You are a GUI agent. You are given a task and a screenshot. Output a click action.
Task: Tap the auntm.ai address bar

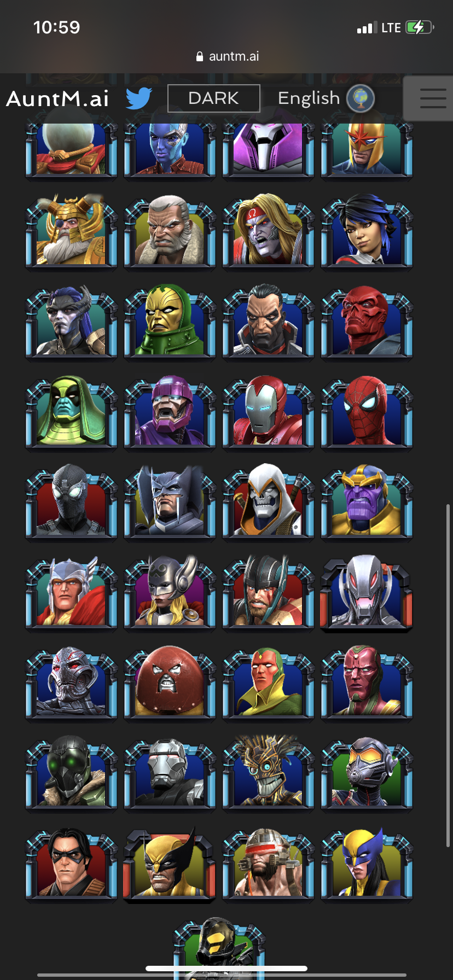[227, 56]
